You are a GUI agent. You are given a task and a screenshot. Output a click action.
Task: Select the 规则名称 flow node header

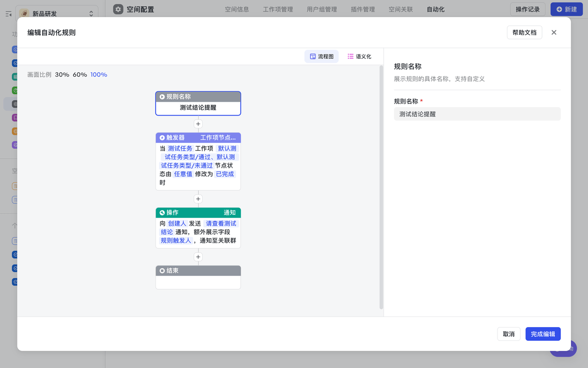pyautogui.click(x=198, y=97)
